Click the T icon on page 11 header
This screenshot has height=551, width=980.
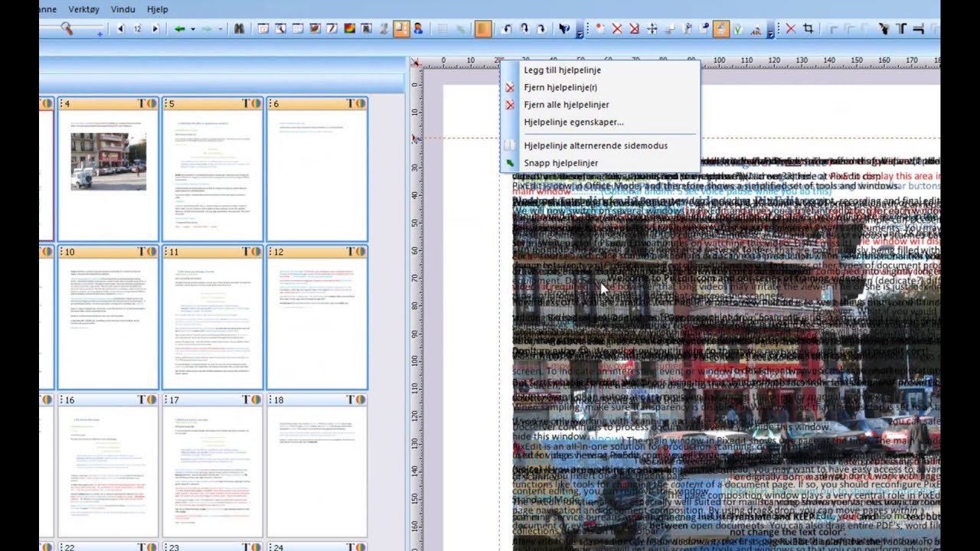point(246,252)
